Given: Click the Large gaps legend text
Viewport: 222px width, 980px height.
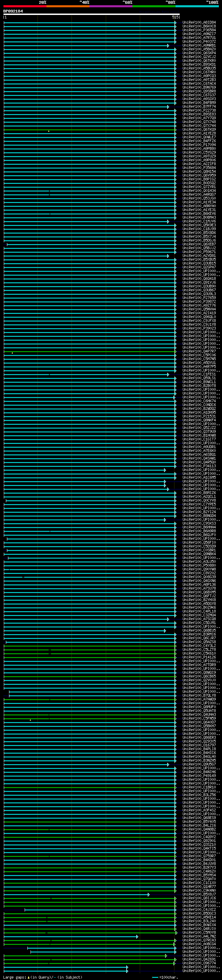Looking at the screenshot, I should click(43, 977).
